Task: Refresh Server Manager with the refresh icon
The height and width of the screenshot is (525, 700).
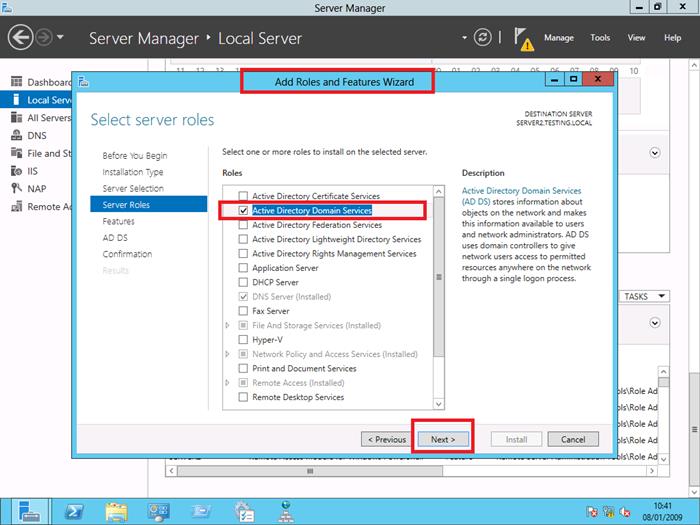Action: 483,38
